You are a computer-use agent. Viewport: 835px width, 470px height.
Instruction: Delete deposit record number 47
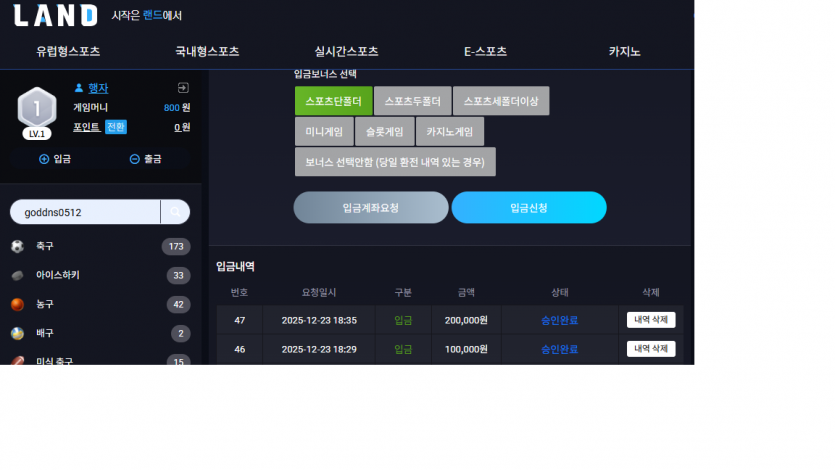(x=651, y=320)
